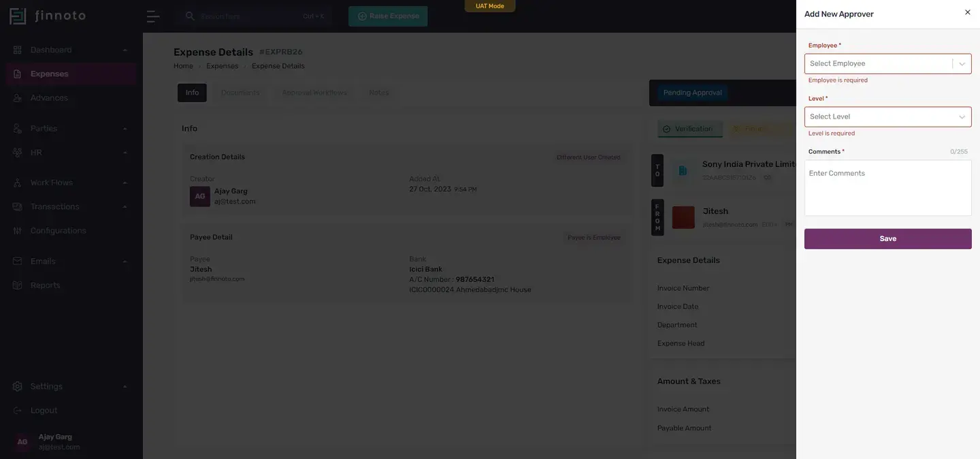Click the 'Expense Head' label
This screenshot has width=980, height=459.
(681, 344)
